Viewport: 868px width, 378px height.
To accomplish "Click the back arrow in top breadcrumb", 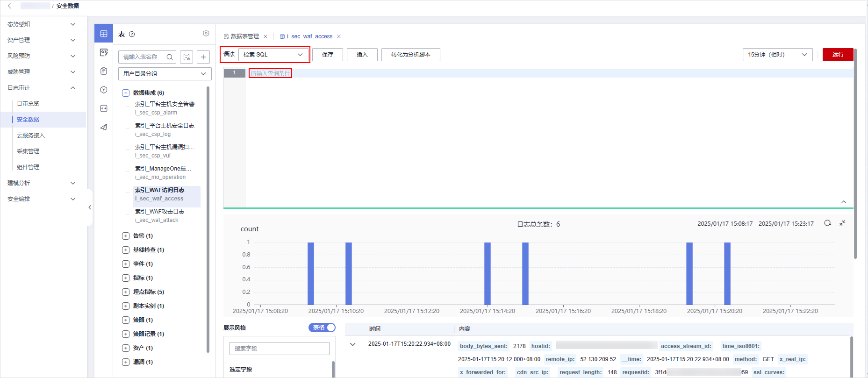I will click(x=9, y=6).
